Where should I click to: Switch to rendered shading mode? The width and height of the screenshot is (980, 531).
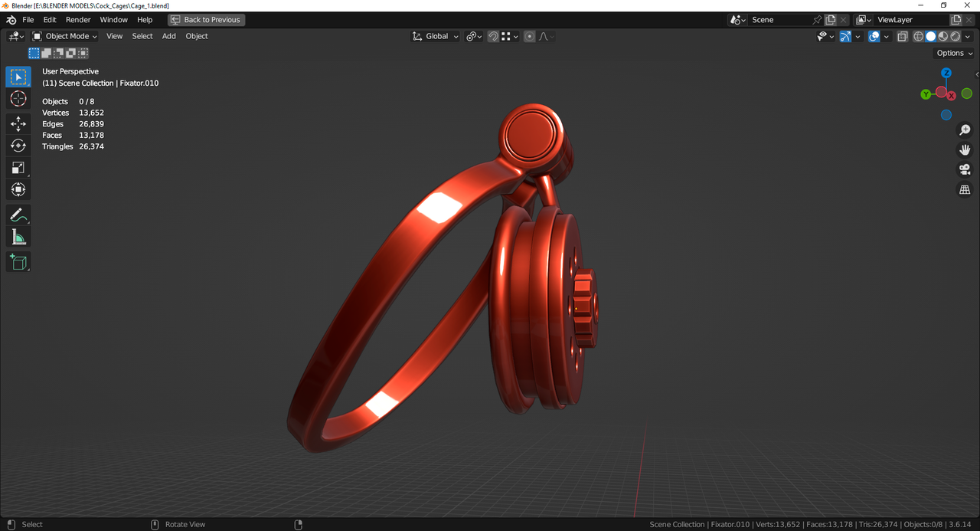click(955, 36)
